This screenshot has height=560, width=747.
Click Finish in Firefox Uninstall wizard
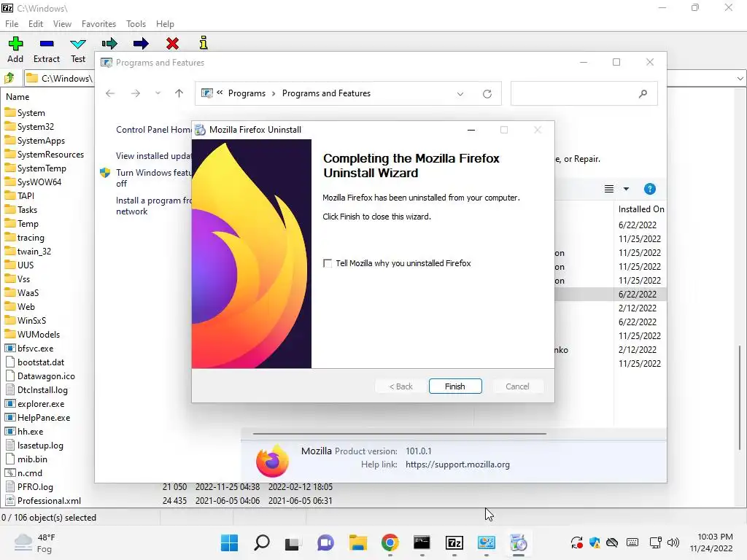[x=455, y=386]
